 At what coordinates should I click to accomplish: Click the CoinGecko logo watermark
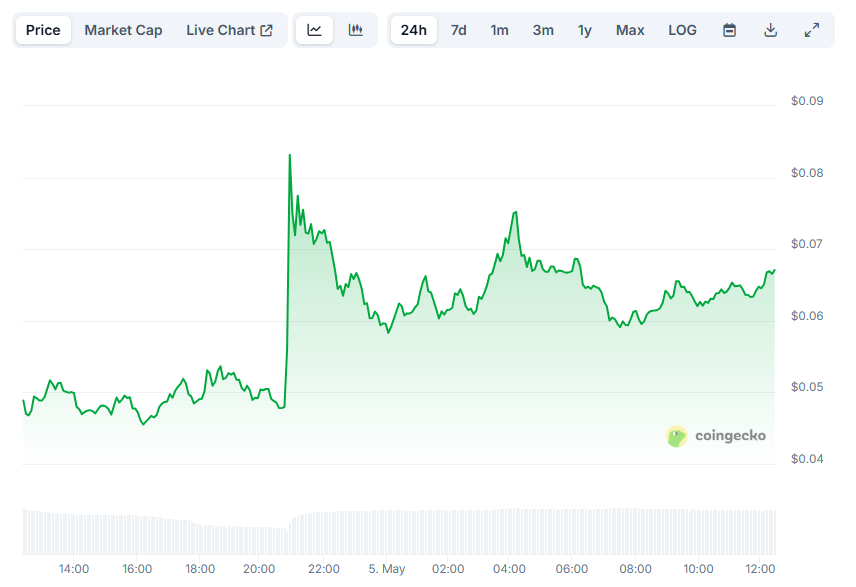coord(716,436)
